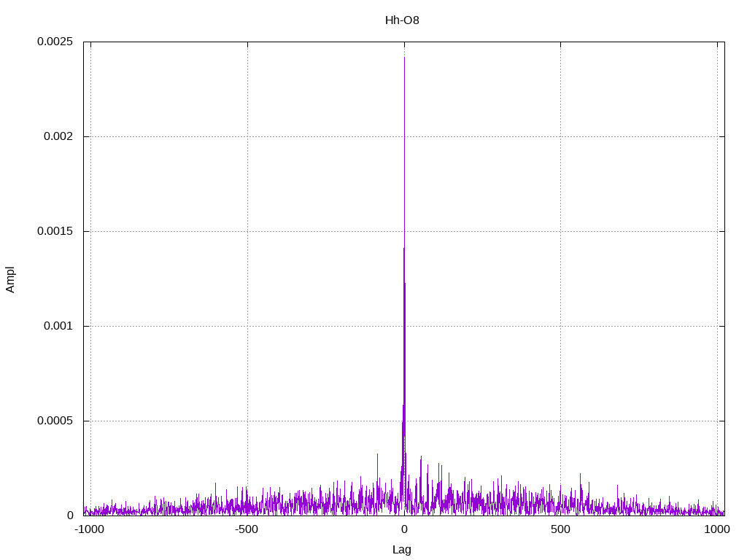Click the y-axis tick label '0.0015'
Screen dimensions: 747x560
(55, 231)
